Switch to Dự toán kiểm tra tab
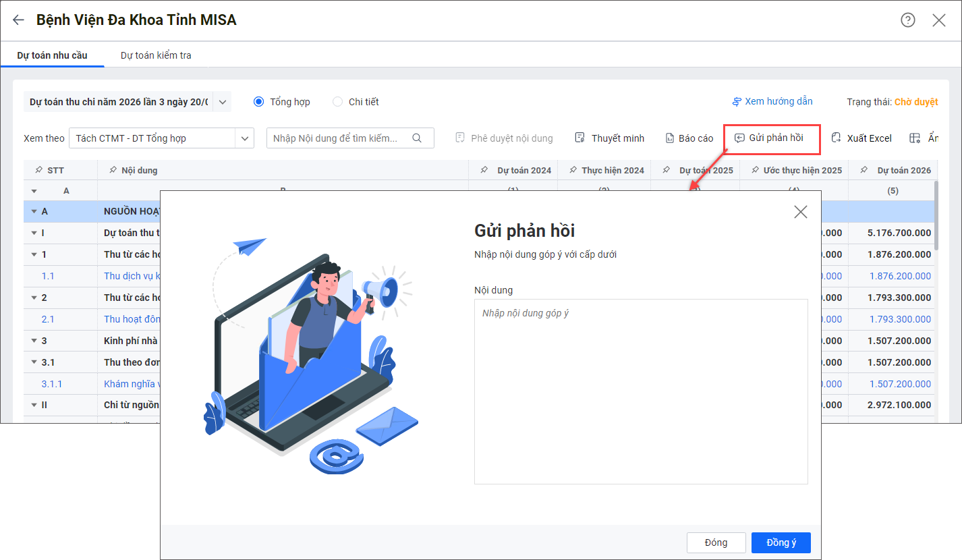The image size is (962, 560). [156, 55]
